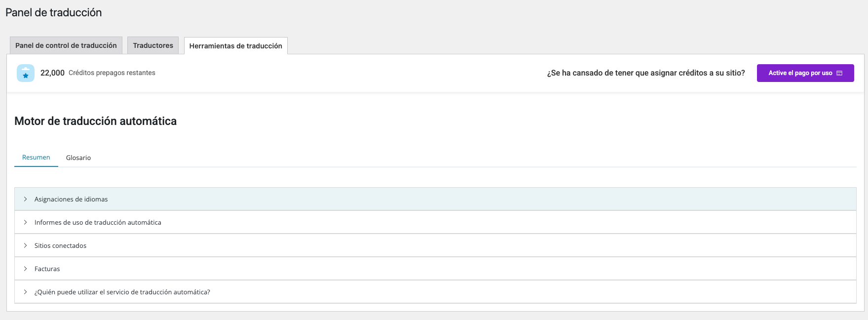868x320 pixels.
Task: Expand Asignaciones de idiomas with its chevron
Action: click(25, 199)
